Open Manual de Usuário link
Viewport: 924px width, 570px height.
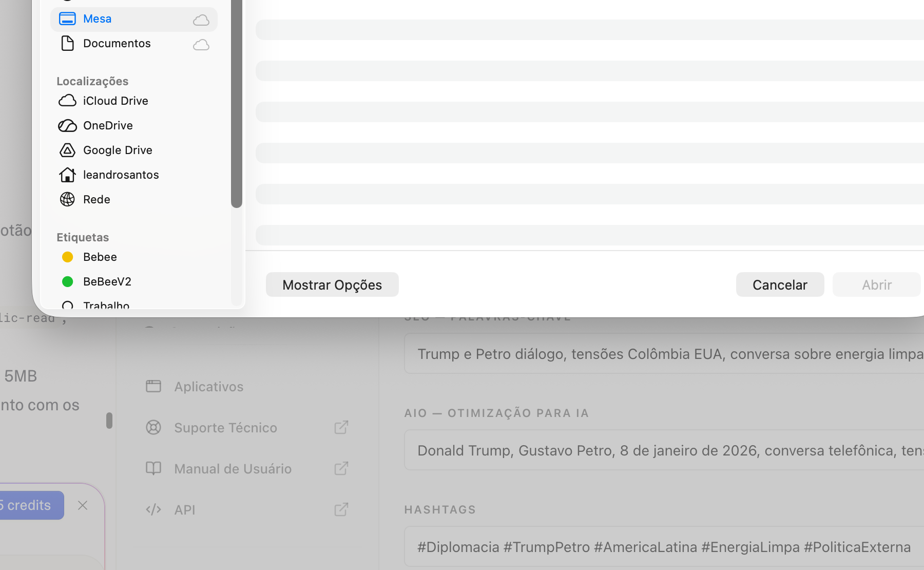coord(233,468)
